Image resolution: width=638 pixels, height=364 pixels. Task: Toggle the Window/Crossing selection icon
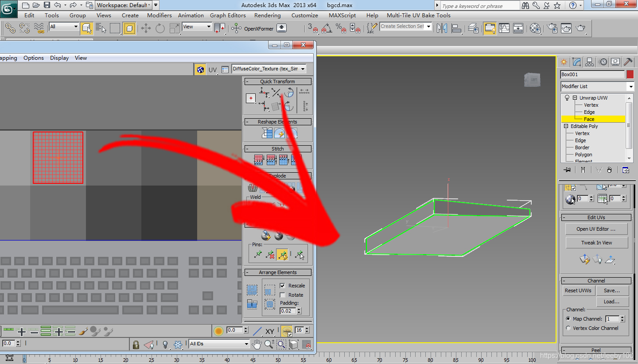click(x=129, y=28)
